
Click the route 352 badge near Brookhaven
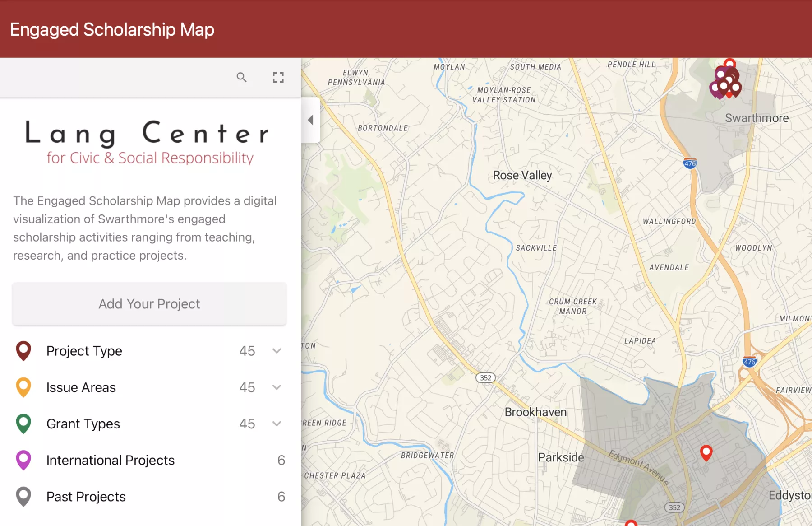[x=485, y=378]
